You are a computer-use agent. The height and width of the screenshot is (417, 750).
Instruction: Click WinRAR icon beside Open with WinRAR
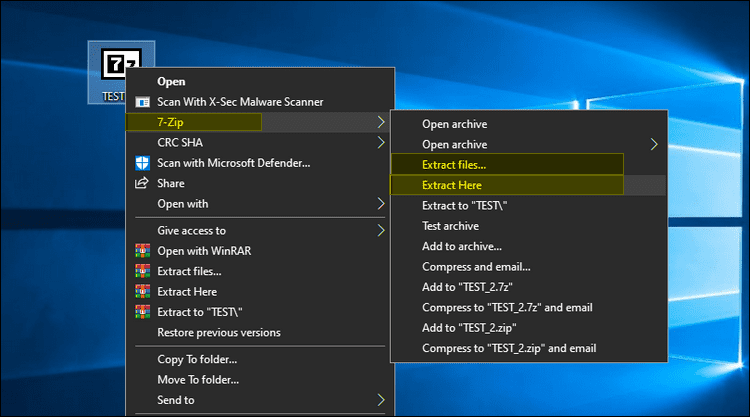[x=142, y=251]
